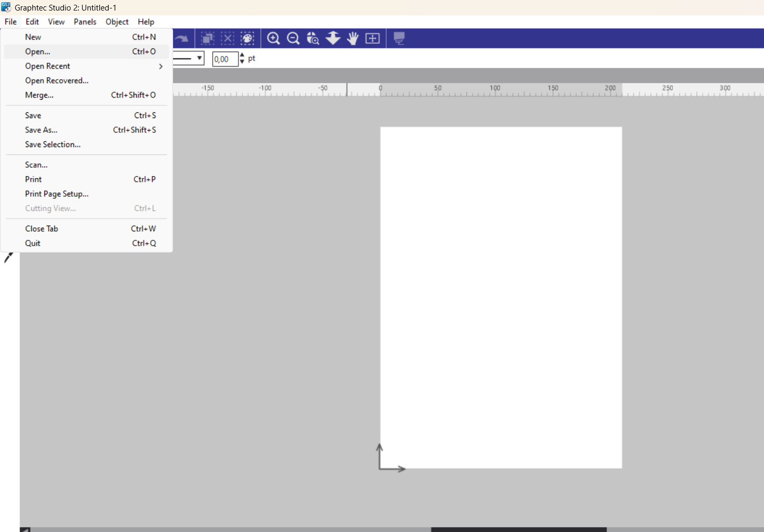Click the white blank page canvas

501,297
